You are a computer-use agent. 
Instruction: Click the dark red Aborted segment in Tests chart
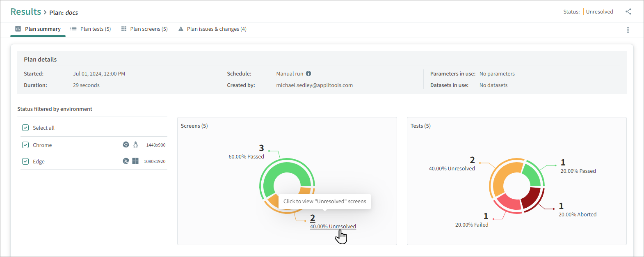tap(532, 198)
